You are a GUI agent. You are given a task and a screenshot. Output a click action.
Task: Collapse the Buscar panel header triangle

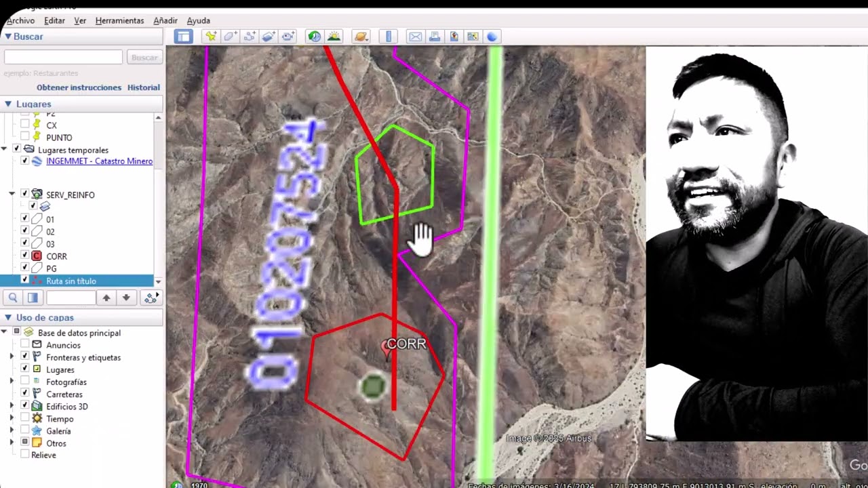(8, 37)
